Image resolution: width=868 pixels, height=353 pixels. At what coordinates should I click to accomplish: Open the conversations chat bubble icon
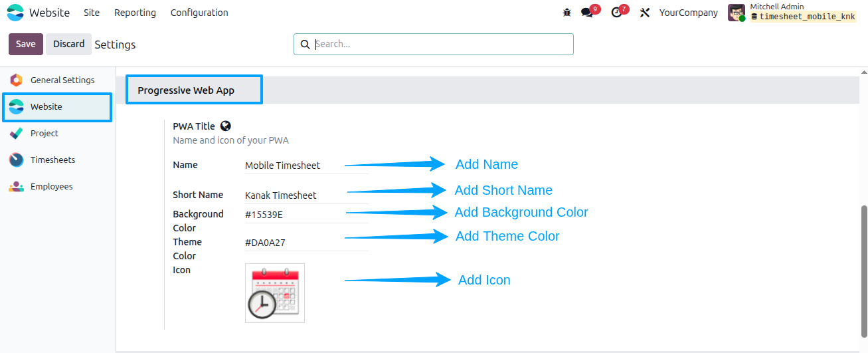click(x=587, y=13)
